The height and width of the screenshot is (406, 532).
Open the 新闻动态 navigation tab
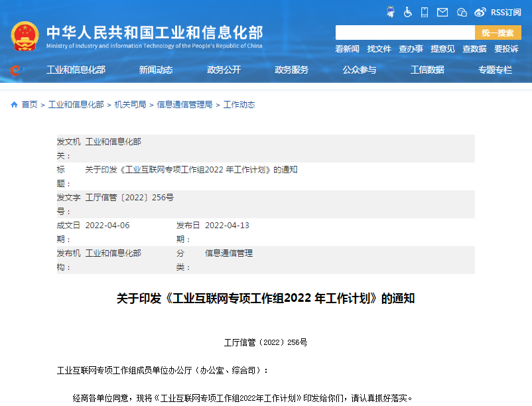coord(157,69)
